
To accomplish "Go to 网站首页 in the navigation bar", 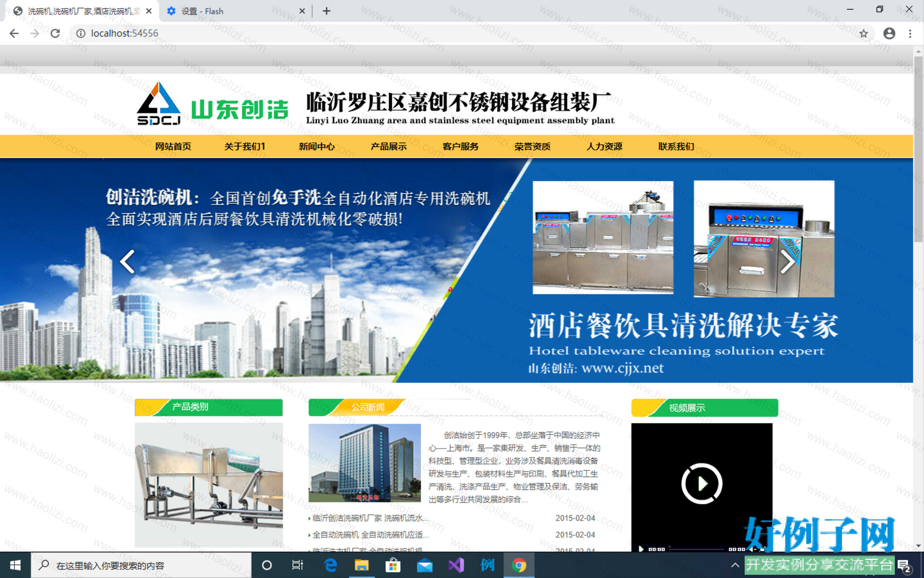I will [173, 147].
